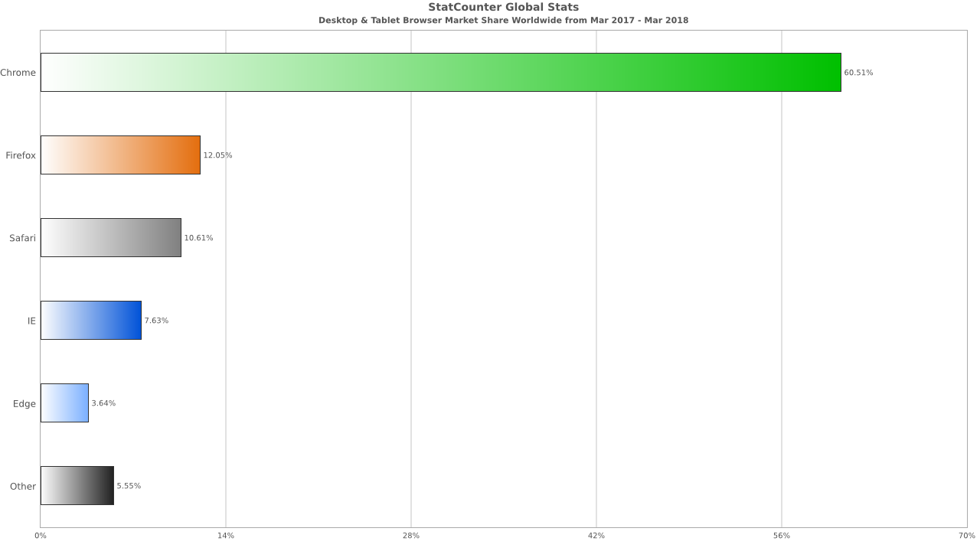Select the 7.63% value label
The image size is (980, 551).
156,321
